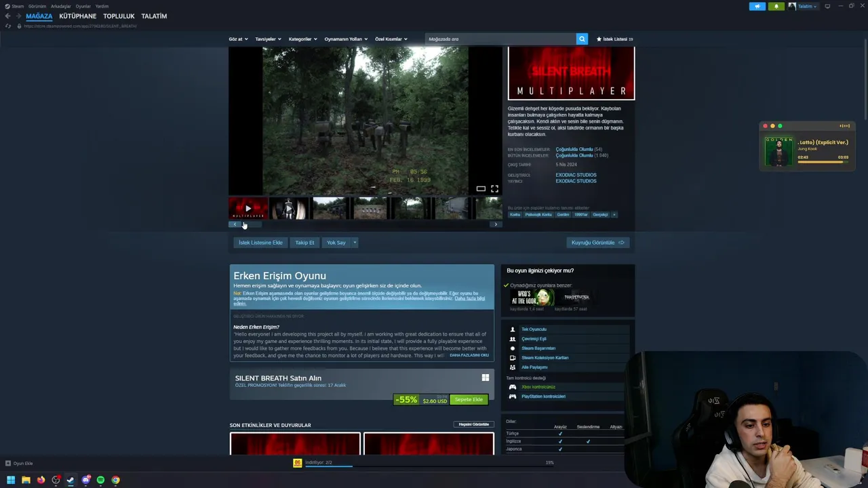This screenshot has height=488, width=868.
Task: Open the Oyunlar menu
Action: pyautogui.click(x=83, y=6)
